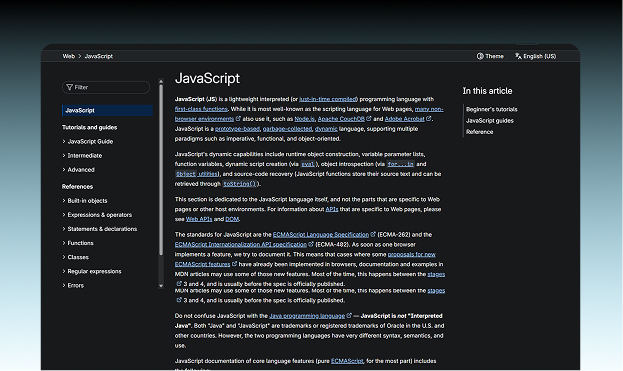Click the In this article heading
The height and width of the screenshot is (371, 623).
pyautogui.click(x=487, y=91)
